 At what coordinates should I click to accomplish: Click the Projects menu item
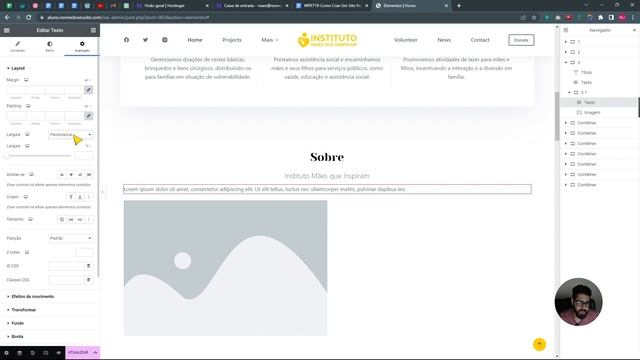coord(232,40)
